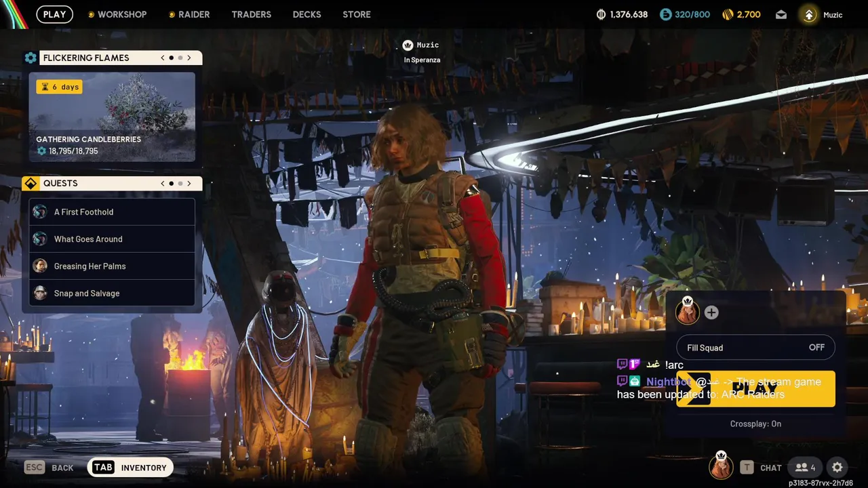Click the Muzic profile rank icon
868x488 pixels.
point(809,14)
